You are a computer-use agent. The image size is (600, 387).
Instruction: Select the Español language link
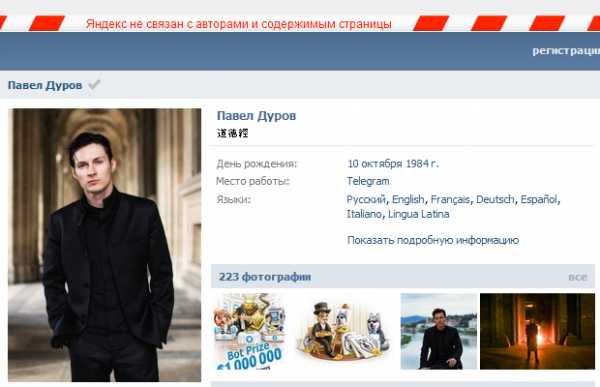pyautogui.click(x=539, y=199)
